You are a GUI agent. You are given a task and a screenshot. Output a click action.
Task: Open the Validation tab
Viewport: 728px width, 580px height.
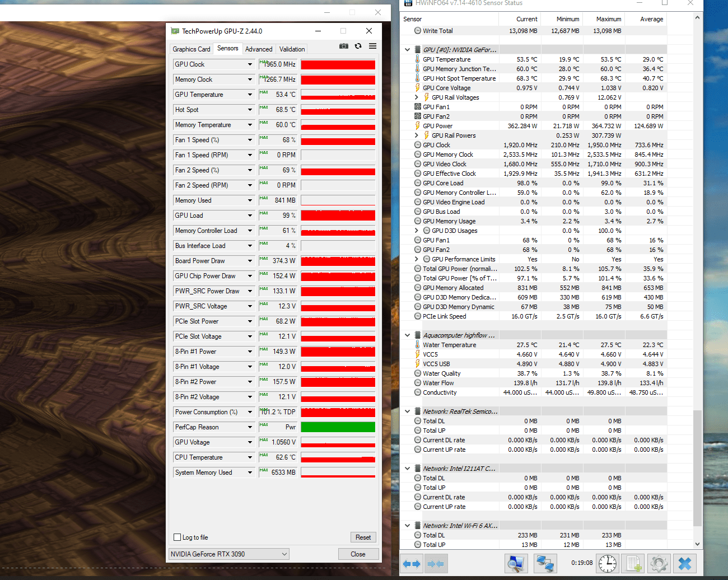pos(292,49)
